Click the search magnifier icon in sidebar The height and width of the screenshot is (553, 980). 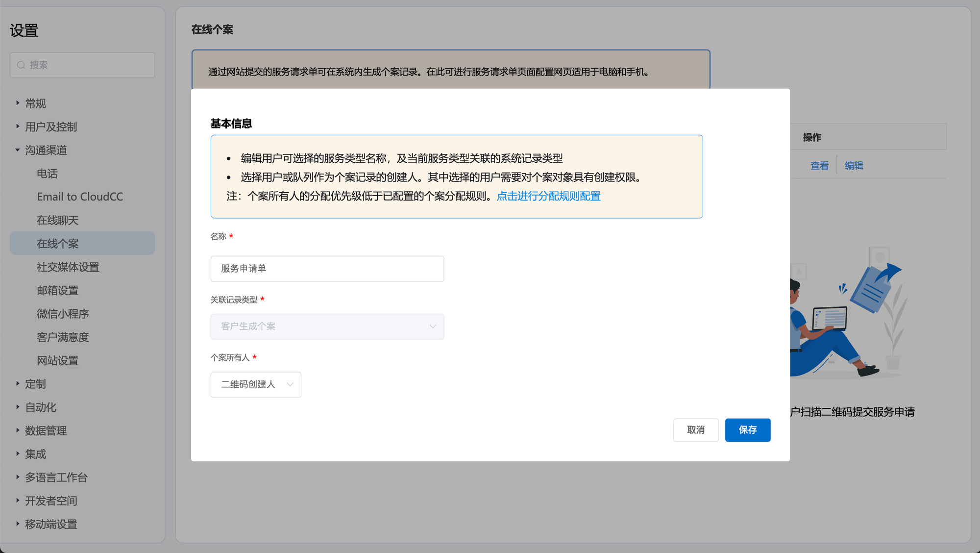coord(21,65)
